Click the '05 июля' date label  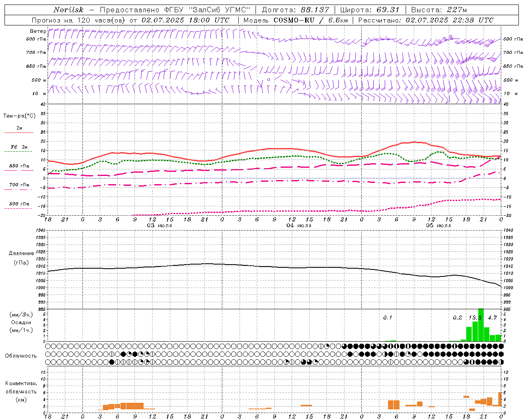click(x=438, y=226)
